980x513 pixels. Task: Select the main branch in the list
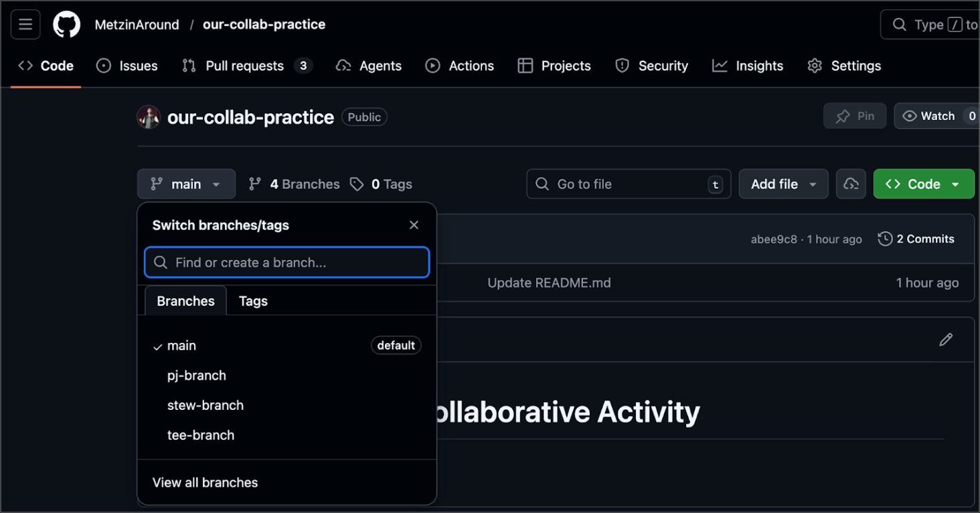(182, 346)
